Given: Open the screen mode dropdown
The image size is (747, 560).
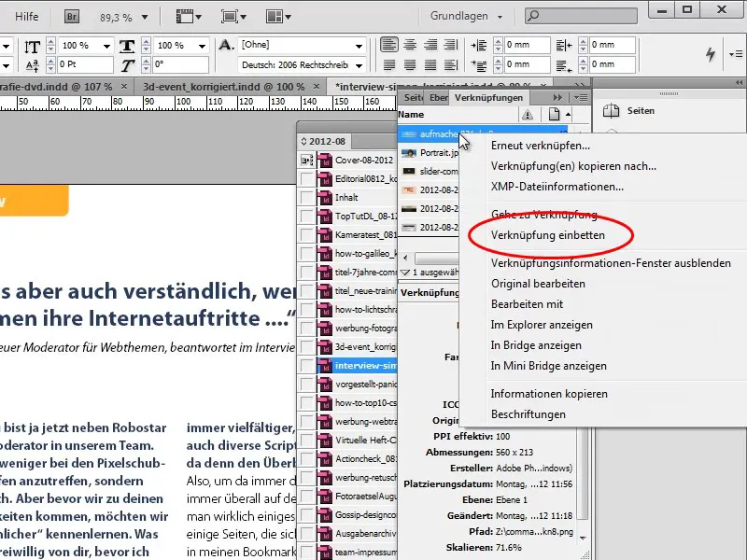Looking at the screenshot, I should click(x=233, y=17).
